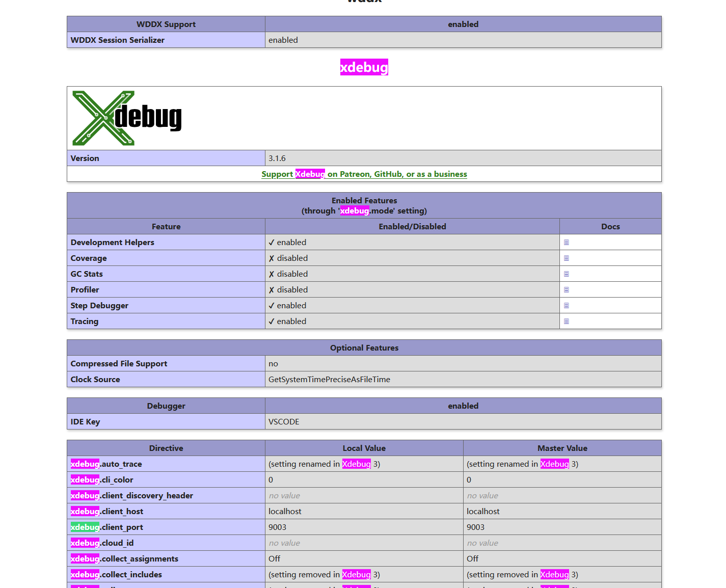This screenshot has height=588, width=726.
Task: Open the Coverage docs icon
Action: click(x=566, y=258)
